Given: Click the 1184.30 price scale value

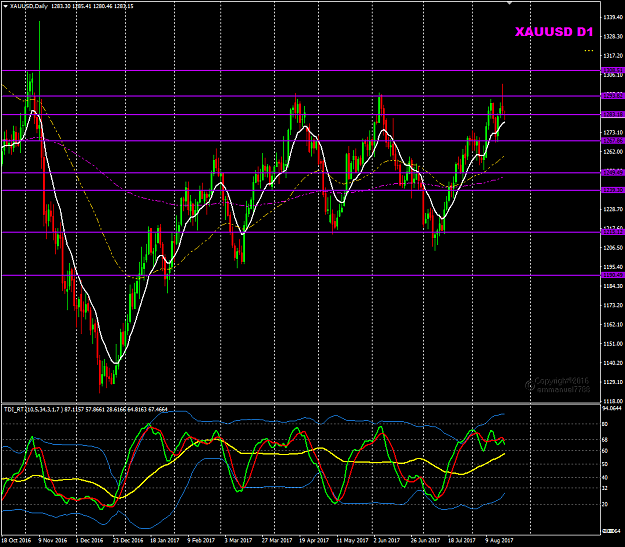Looking at the screenshot, I should (x=613, y=286).
